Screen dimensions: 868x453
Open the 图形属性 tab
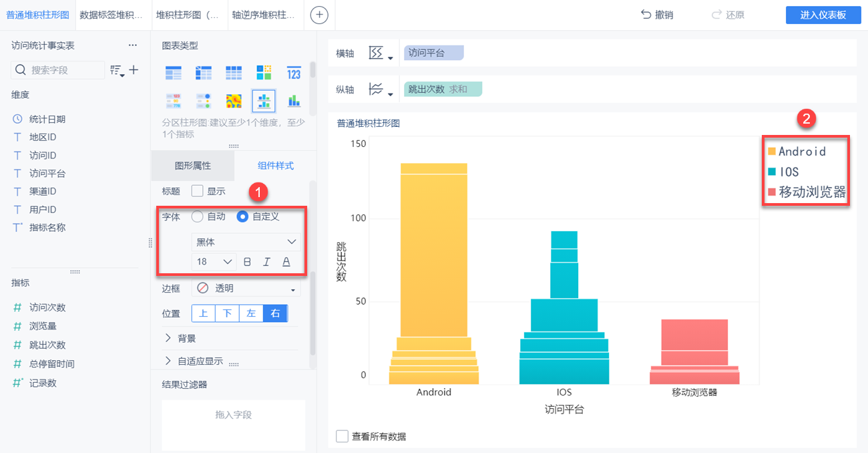click(193, 166)
